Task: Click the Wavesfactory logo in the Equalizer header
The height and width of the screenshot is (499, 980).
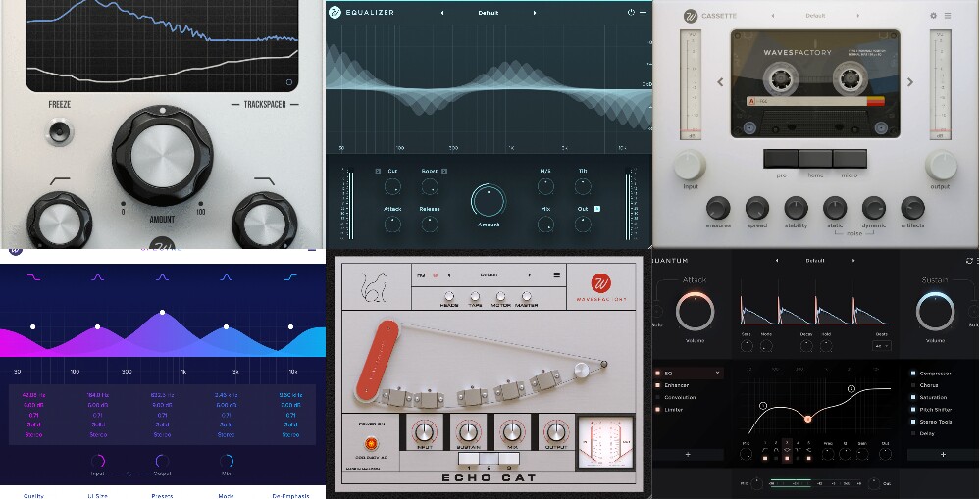Action: point(335,12)
